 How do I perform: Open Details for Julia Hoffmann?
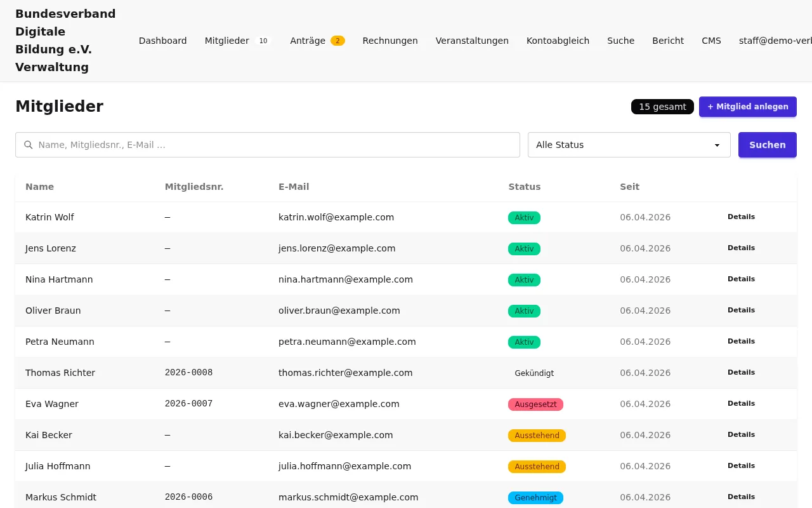click(x=741, y=466)
